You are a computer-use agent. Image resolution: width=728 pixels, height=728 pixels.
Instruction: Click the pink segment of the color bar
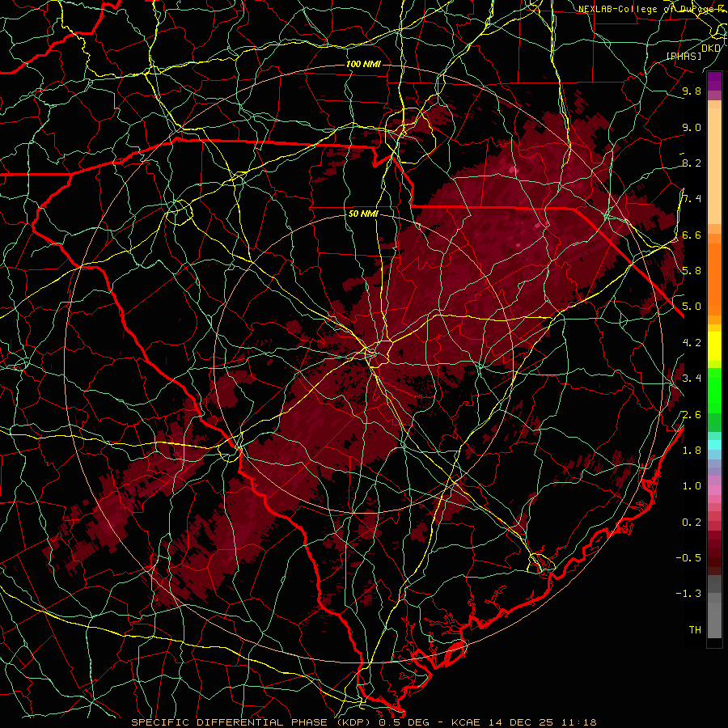[714, 490]
